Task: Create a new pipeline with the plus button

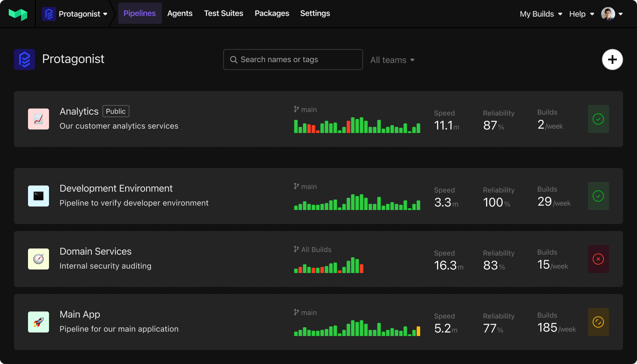Action: [612, 59]
